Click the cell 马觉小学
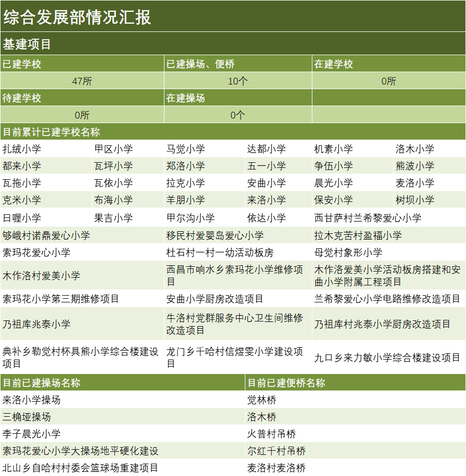Image resolution: width=466 pixels, height=476 pixels. click(205, 148)
